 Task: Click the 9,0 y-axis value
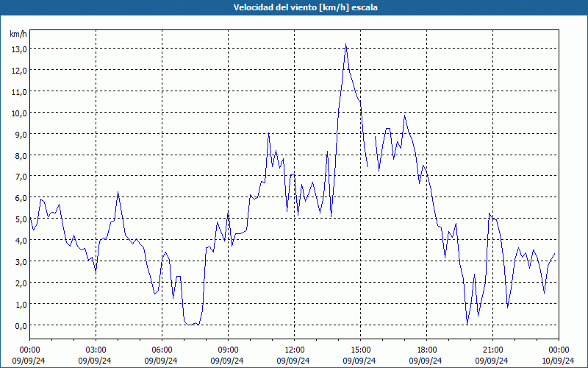pos(21,135)
